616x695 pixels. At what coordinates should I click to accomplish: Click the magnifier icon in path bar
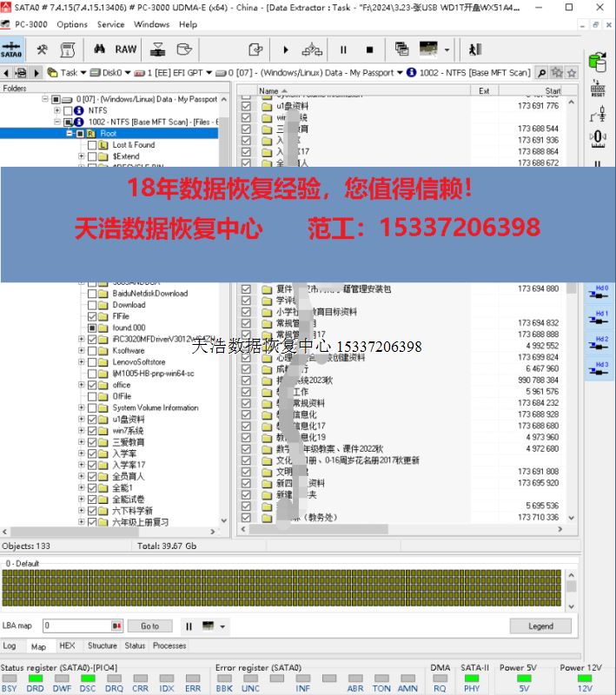(x=542, y=73)
